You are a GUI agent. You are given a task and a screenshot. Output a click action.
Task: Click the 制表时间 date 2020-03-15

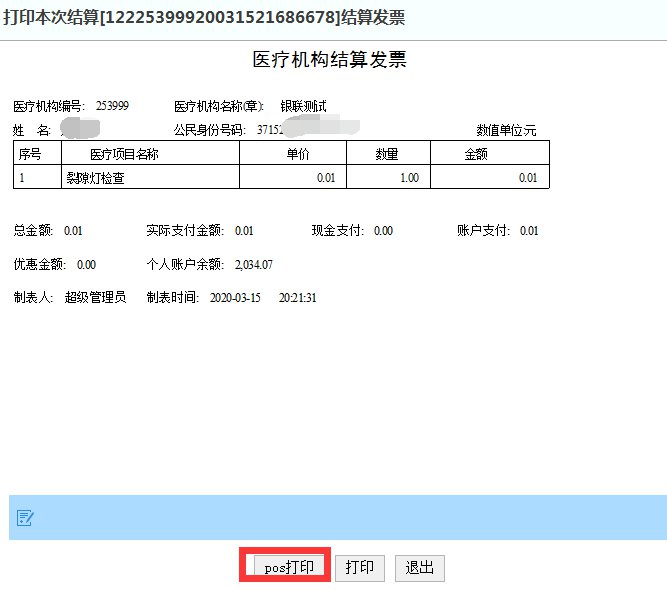235,298
